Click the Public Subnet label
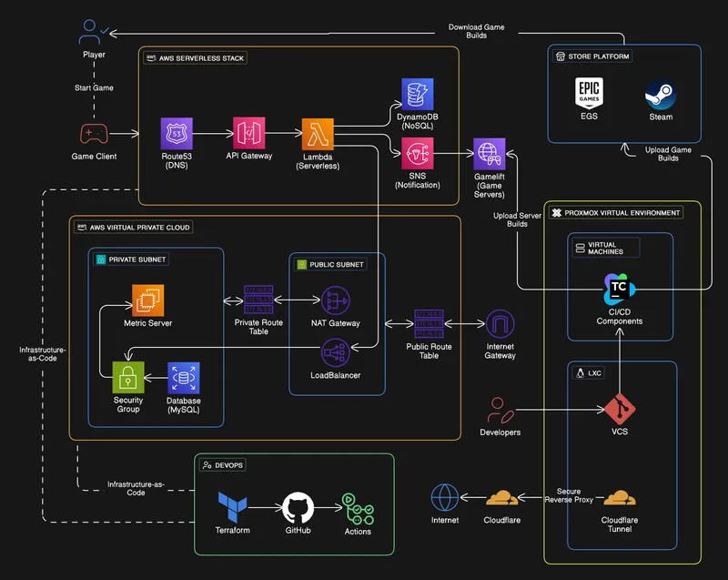This screenshot has height=580, width=728. click(330, 264)
